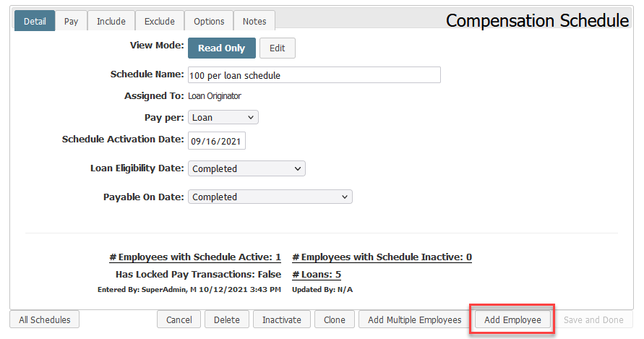644x339 pixels.
Task: Open the Loan Eligibility Date dropdown
Action: click(246, 168)
